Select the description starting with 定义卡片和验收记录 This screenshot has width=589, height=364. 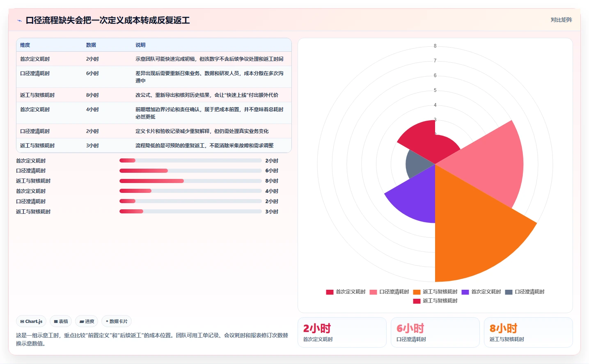tap(202, 131)
